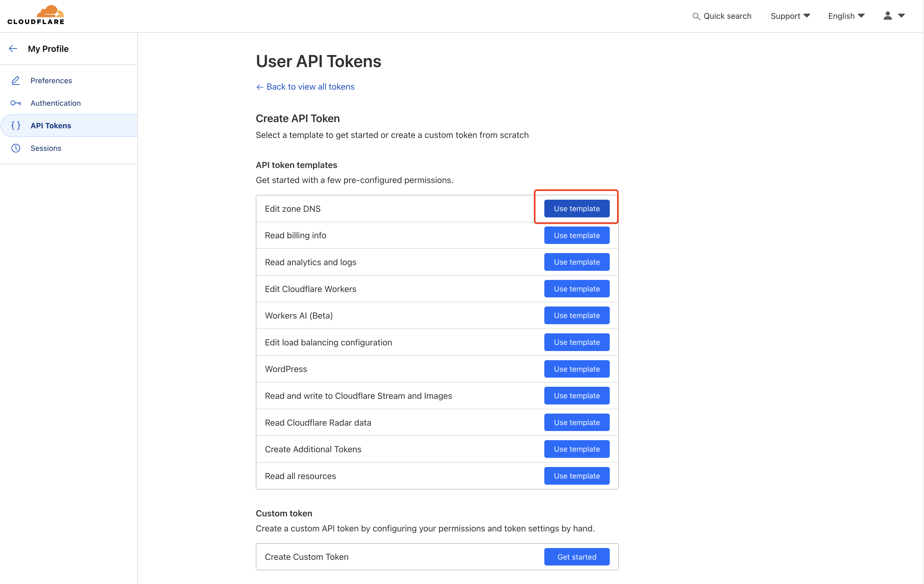924x584 pixels.
Task: Click the Authentication key icon
Action: tap(16, 103)
